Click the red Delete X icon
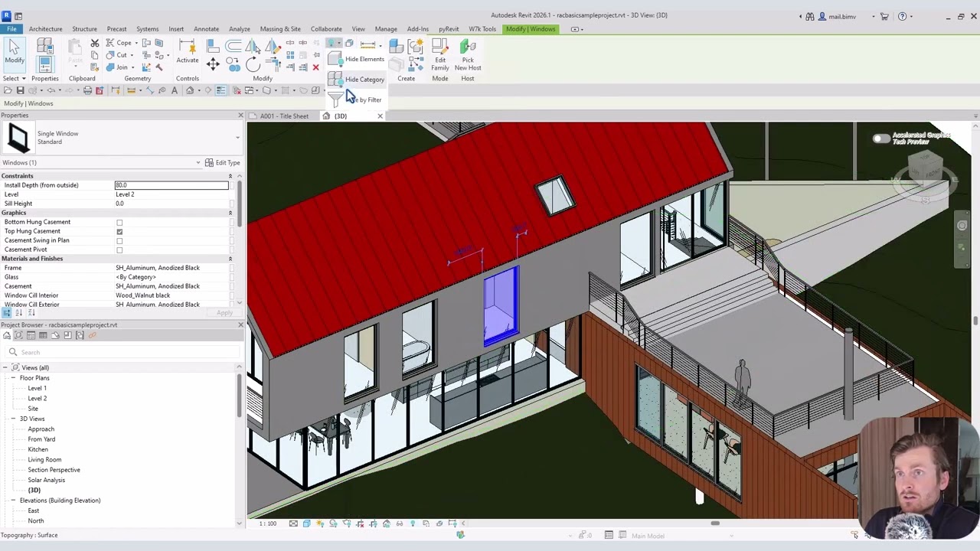This screenshot has width=980, height=551. (x=315, y=67)
